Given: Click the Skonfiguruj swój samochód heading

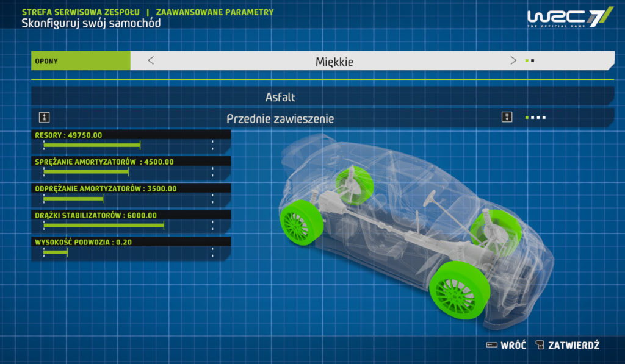Looking at the screenshot, I should pyautogui.click(x=91, y=23).
